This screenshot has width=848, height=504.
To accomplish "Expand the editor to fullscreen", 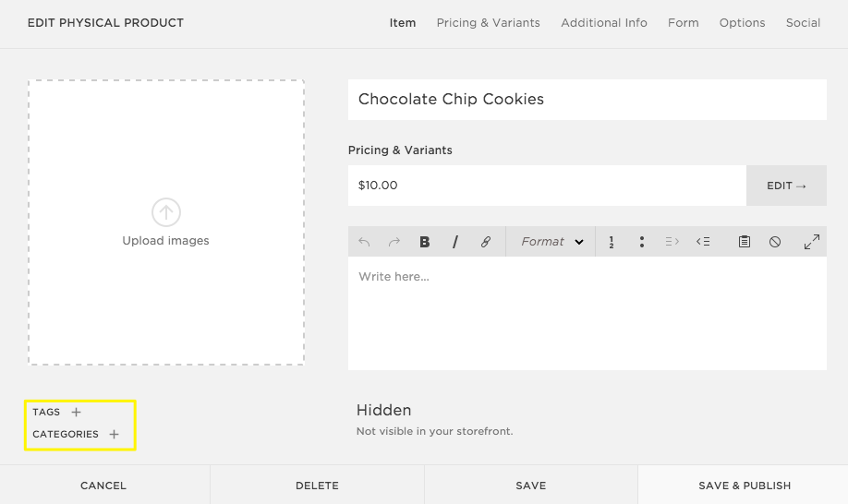I will [x=811, y=242].
